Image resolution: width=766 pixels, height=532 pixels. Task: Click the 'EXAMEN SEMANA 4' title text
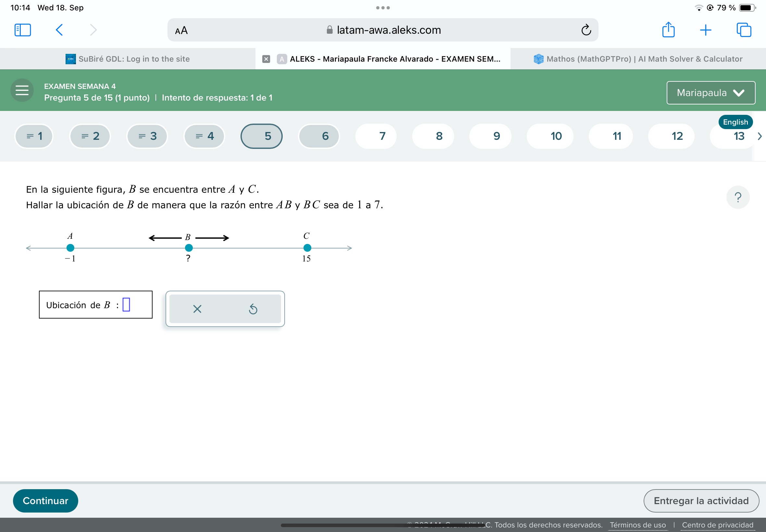click(x=80, y=86)
